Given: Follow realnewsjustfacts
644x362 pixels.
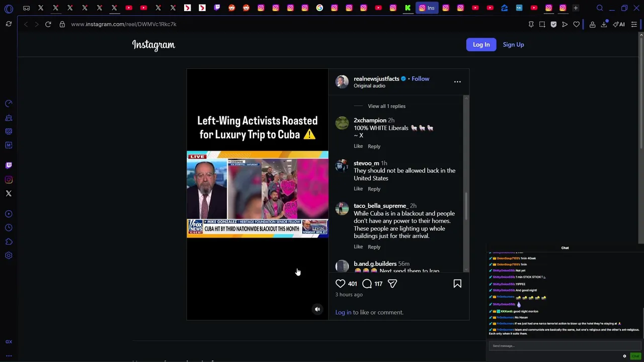Looking at the screenshot, I should click(x=420, y=78).
